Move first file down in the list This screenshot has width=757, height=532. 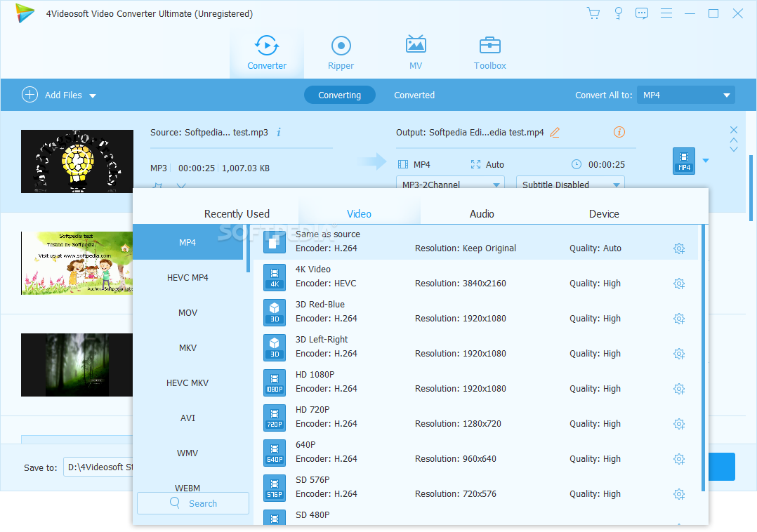click(x=734, y=149)
